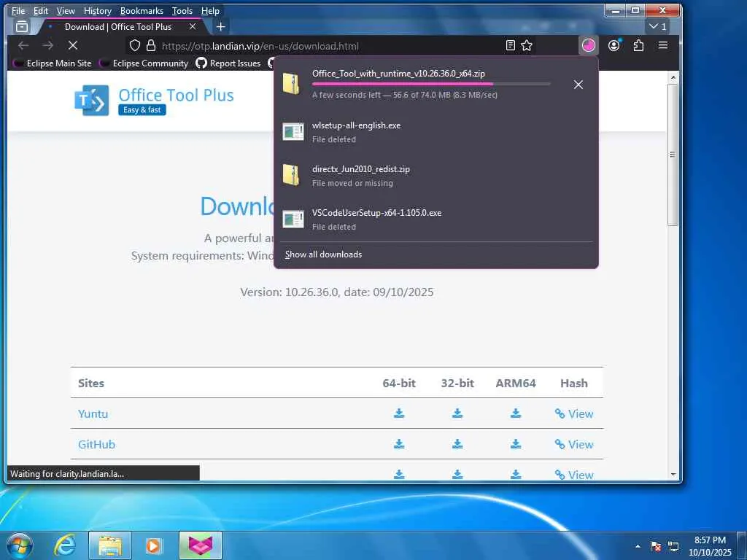Click the Firefox View icon
Image resolution: width=747 pixels, height=560 pixels.
22,27
